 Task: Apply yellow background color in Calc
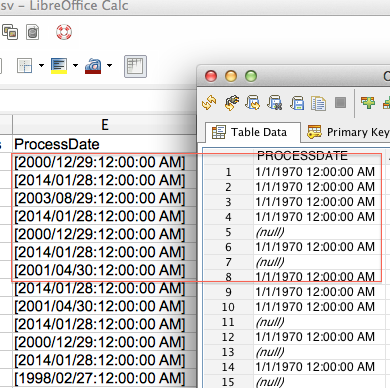click(x=59, y=66)
